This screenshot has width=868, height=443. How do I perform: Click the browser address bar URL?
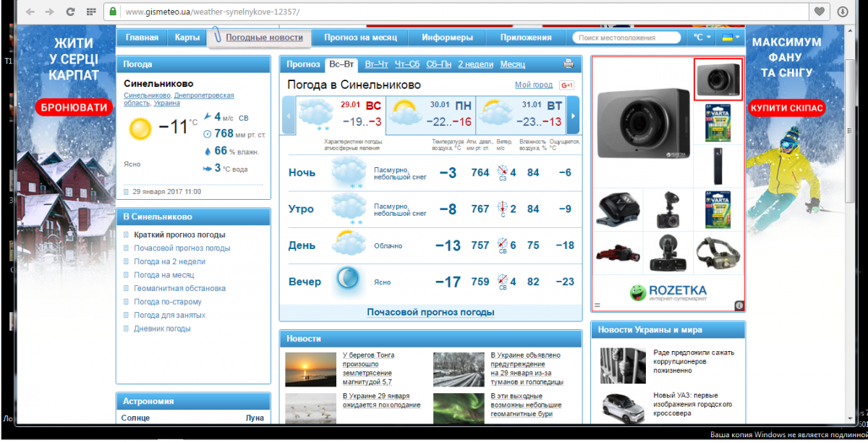click(212, 12)
